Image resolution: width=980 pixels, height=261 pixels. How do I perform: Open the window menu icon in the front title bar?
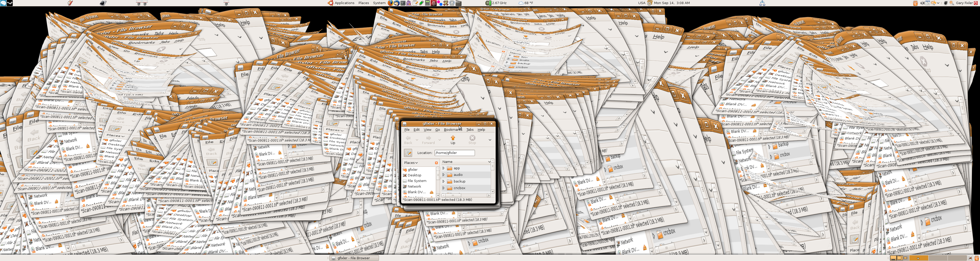(x=405, y=124)
